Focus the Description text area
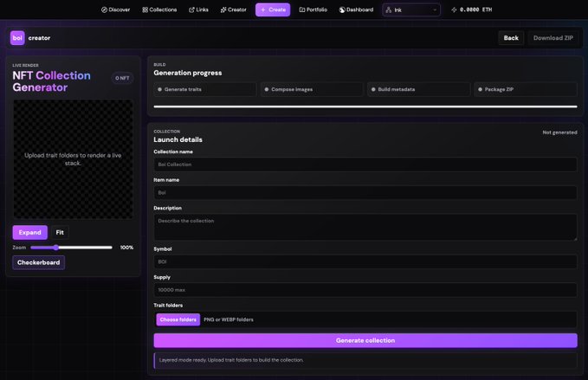This screenshot has height=380, width=588. point(365,227)
